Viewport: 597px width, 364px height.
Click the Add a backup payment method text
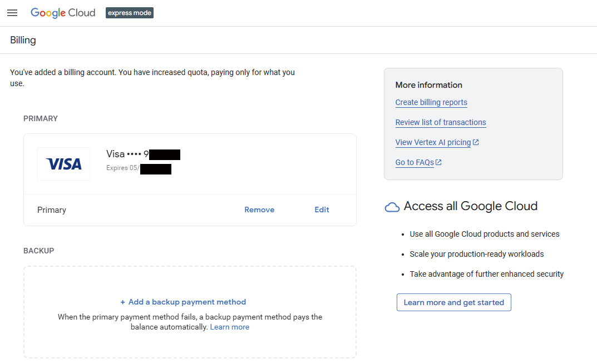[187, 302]
